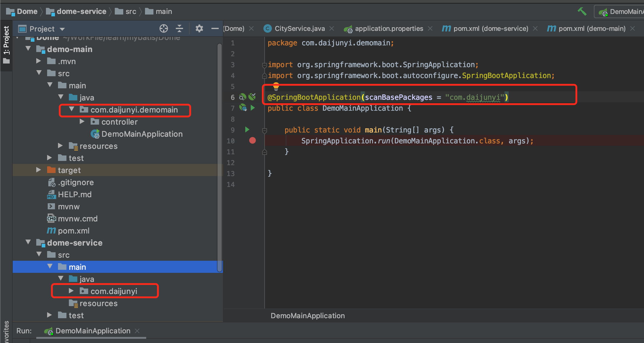Close the pom.xml (demo-main) tab
The width and height of the screenshot is (644, 343).
point(633,28)
